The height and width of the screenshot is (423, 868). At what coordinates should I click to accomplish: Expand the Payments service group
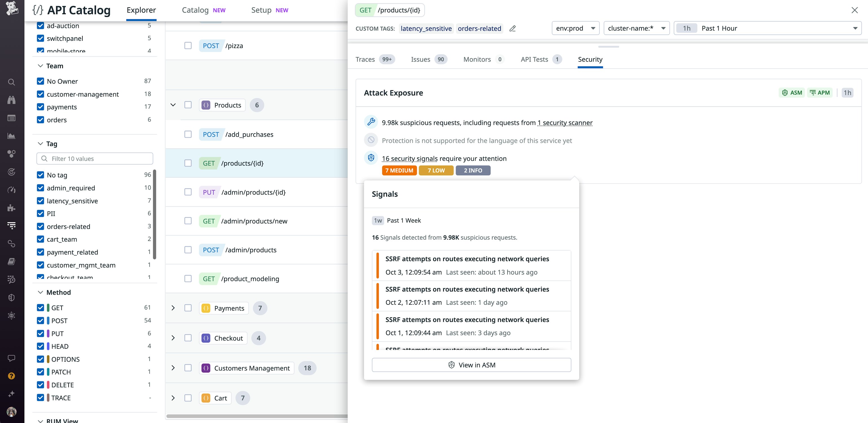[x=173, y=308]
